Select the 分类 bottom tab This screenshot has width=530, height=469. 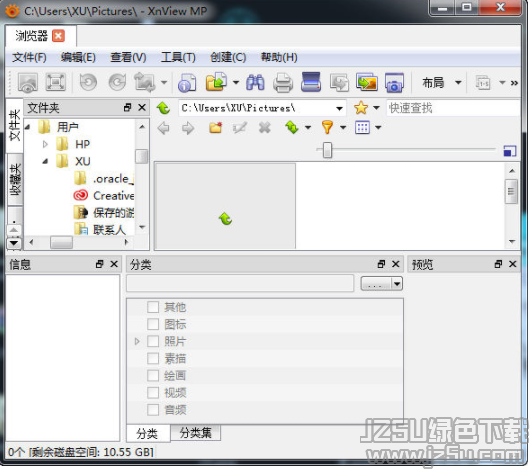coord(147,434)
